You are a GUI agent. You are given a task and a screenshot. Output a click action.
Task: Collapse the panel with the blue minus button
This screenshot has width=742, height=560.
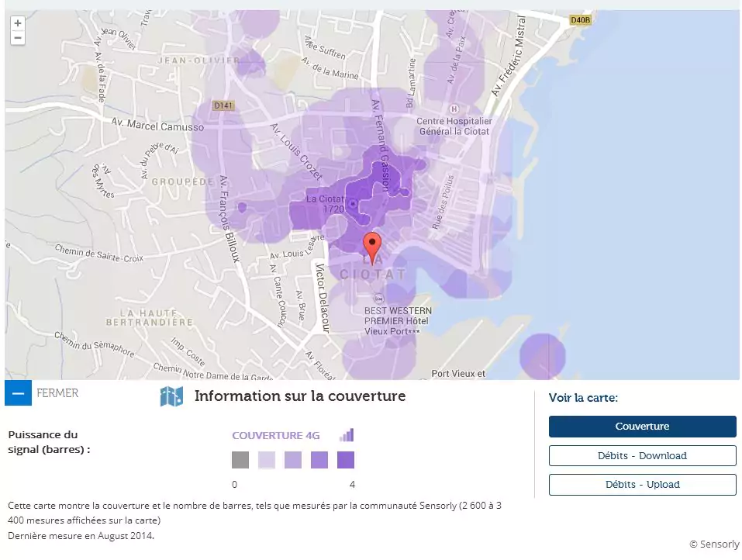(18, 393)
